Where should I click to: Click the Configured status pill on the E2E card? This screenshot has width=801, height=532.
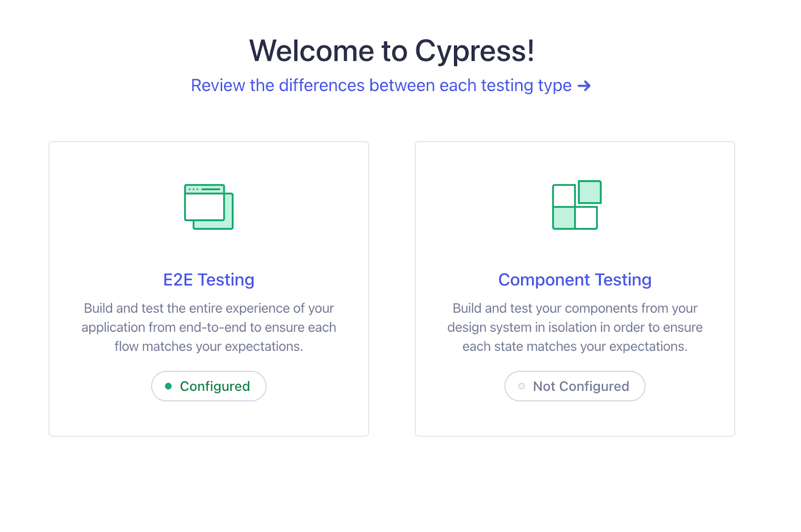pyautogui.click(x=209, y=386)
